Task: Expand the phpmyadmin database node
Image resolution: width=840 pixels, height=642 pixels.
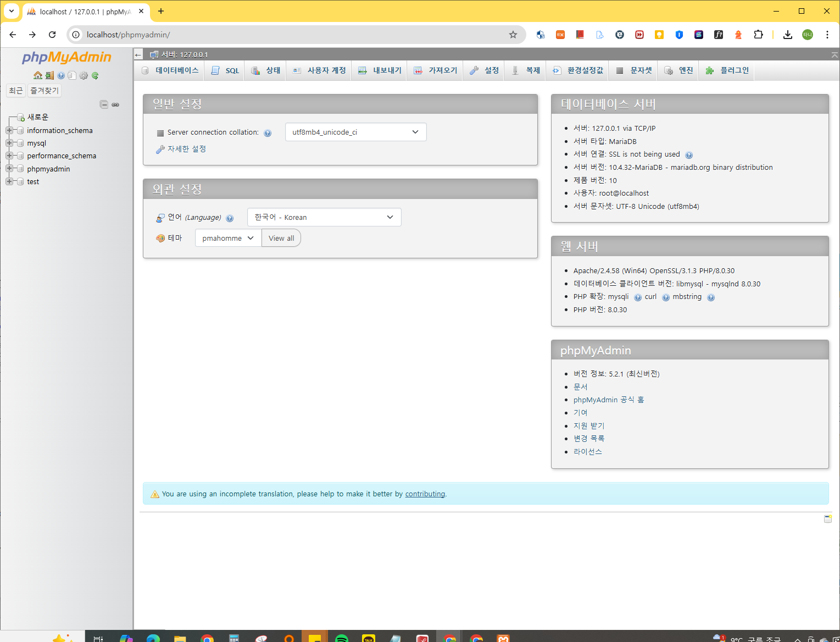Action: pyautogui.click(x=9, y=168)
